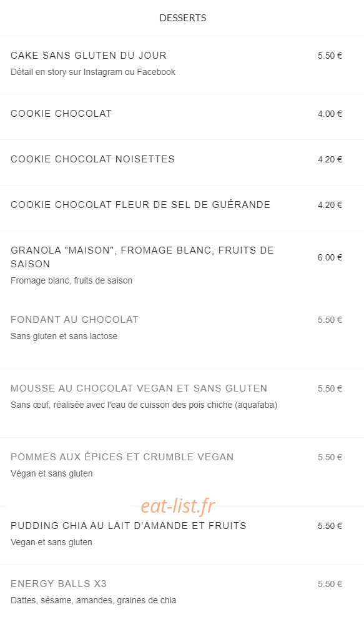Click the eat-list.fr watermark link
Screen dimensions: 364x632
[178, 506]
